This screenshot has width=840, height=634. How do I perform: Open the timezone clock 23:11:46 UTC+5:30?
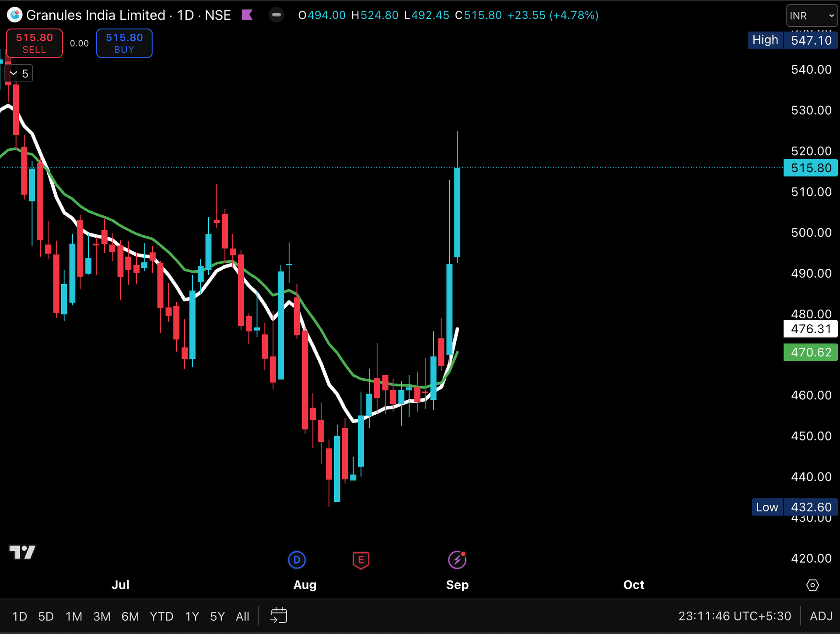[735, 616]
